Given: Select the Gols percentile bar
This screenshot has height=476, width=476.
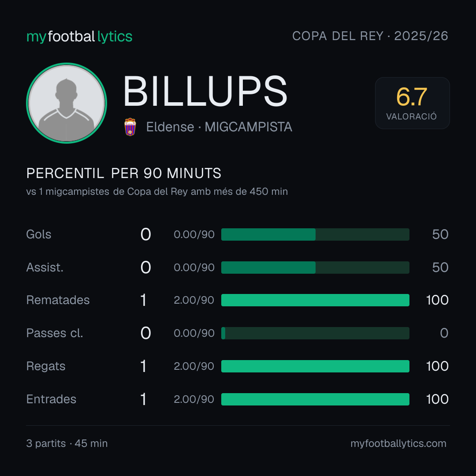Looking at the screenshot, I should [315, 234].
